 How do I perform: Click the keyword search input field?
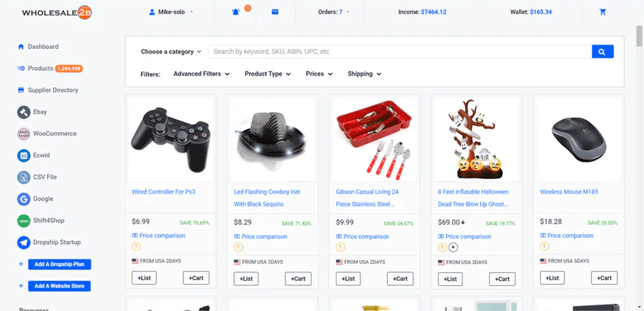pos(400,52)
